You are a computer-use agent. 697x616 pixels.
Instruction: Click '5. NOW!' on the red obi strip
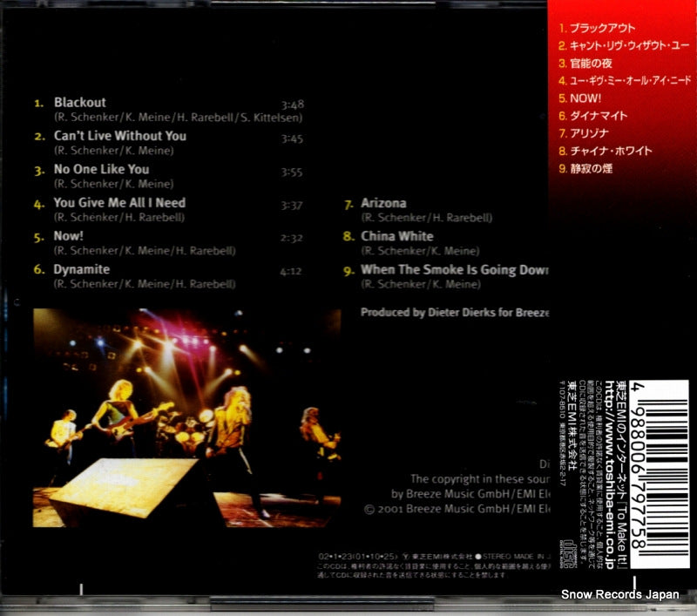(x=579, y=98)
